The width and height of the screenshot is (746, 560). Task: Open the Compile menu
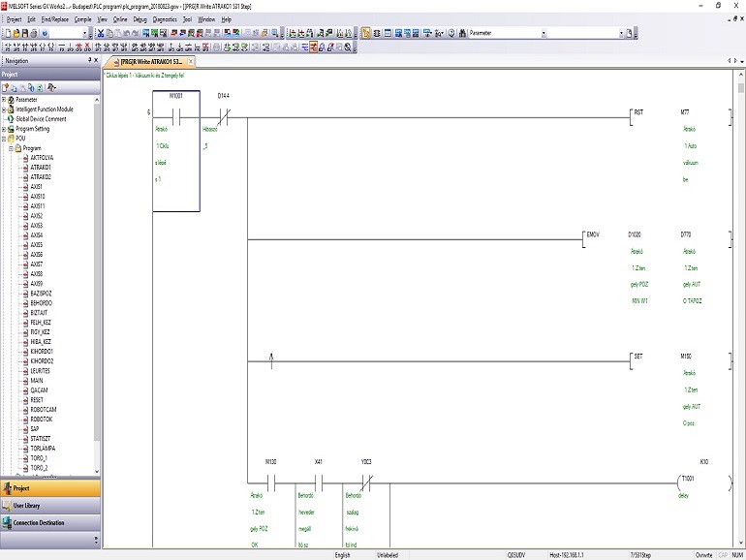point(82,19)
